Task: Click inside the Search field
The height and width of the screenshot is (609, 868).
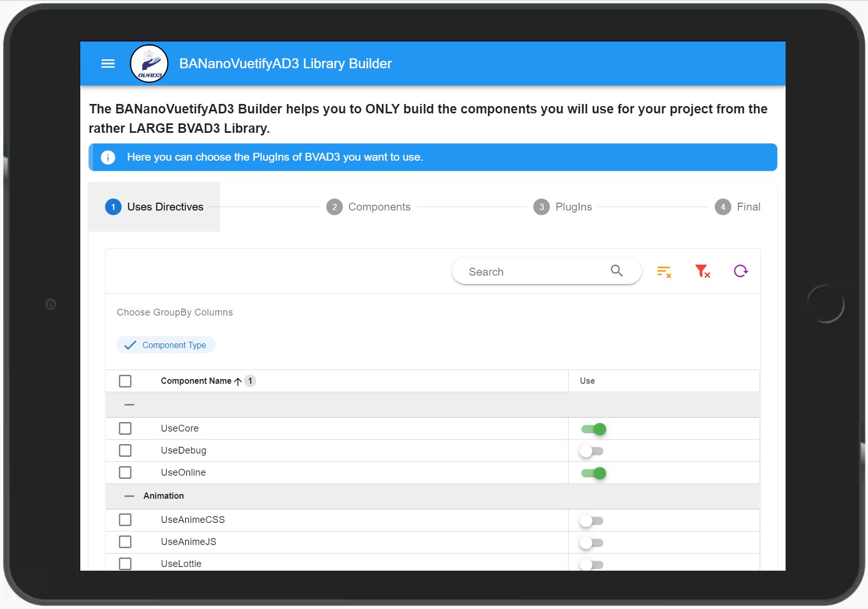Action: 525,271
